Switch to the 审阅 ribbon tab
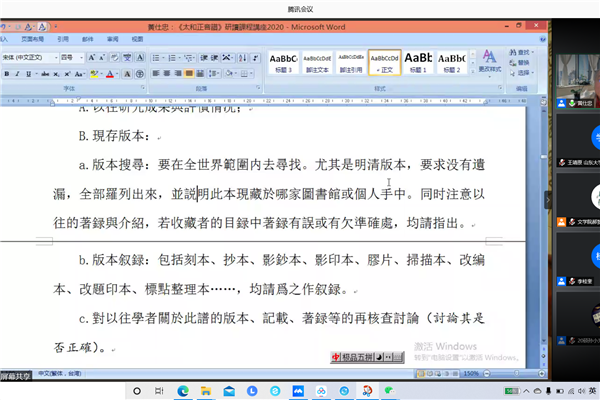The image size is (600, 400). click(x=112, y=40)
